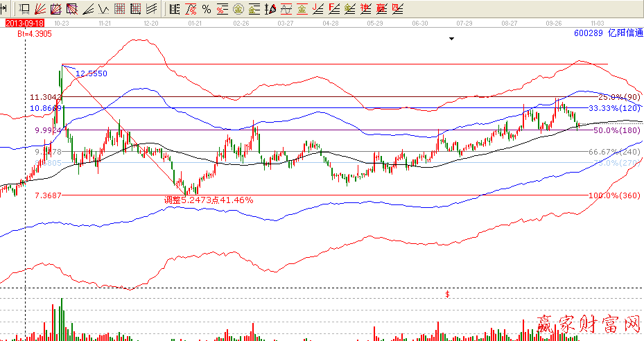The image size is (644, 341).
Task: Select the circled 金 golden tool icon
Action: (x=238, y=9)
